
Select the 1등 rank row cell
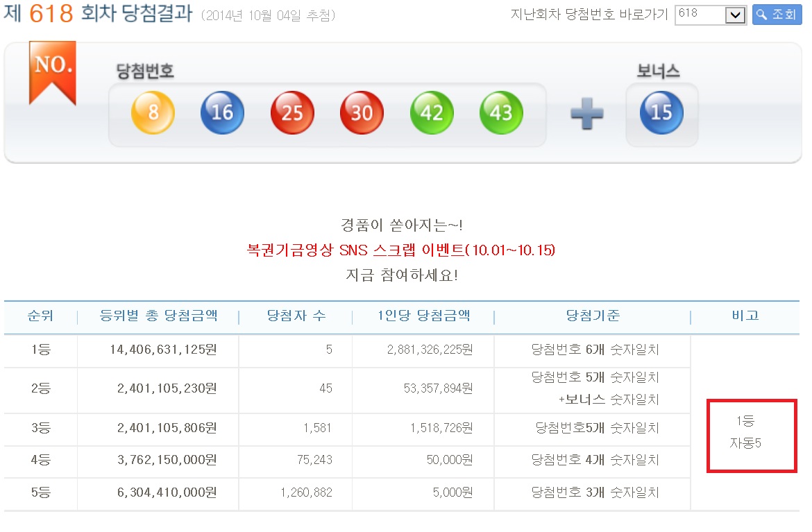click(40, 350)
